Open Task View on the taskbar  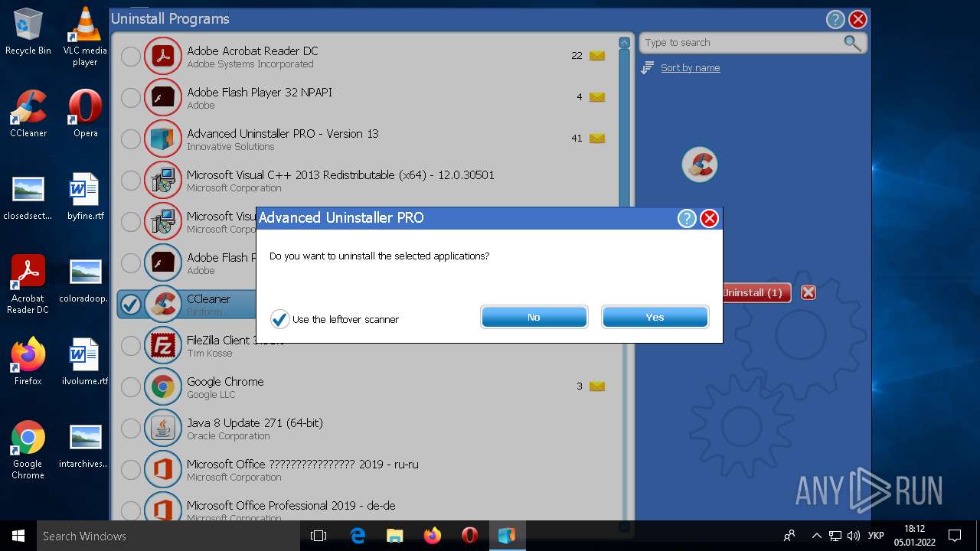[x=318, y=536]
